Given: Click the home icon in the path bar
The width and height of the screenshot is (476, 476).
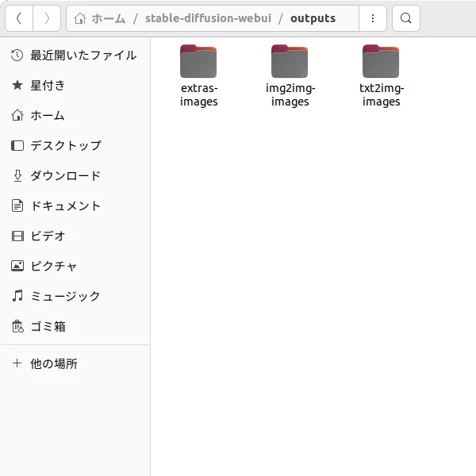Looking at the screenshot, I should point(80,18).
